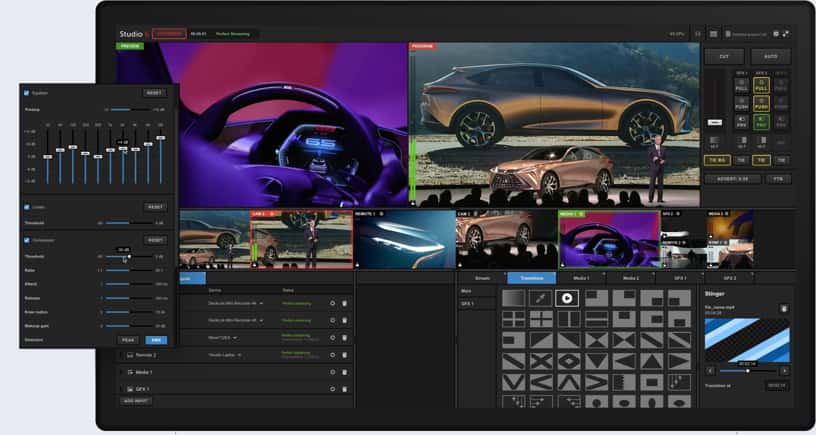The image size is (816, 435).
Task: Click the Transition at time field
Action: click(777, 386)
